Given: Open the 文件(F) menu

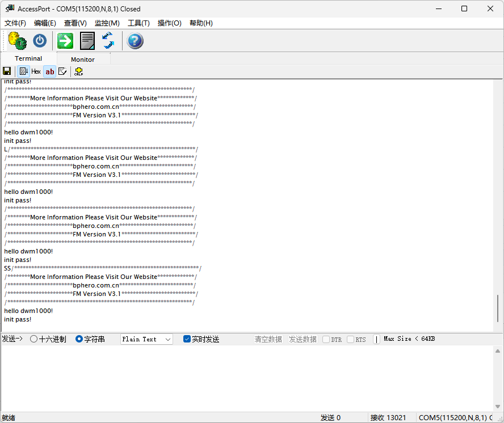Looking at the screenshot, I should [x=15, y=23].
